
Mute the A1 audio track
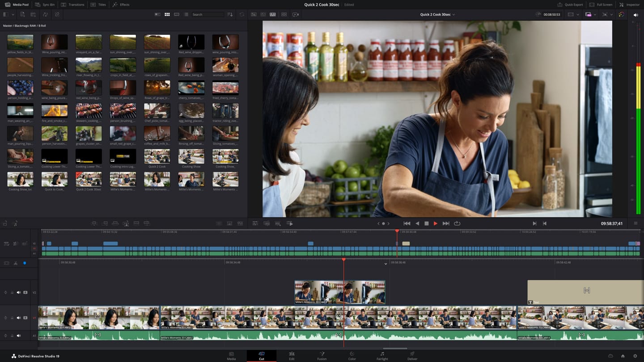(x=19, y=335)
